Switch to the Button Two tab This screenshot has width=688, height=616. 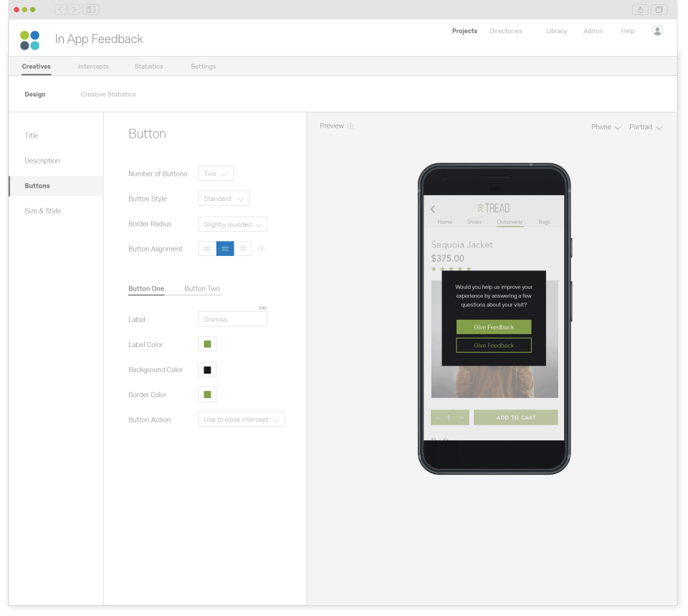(x=201, y=288)
